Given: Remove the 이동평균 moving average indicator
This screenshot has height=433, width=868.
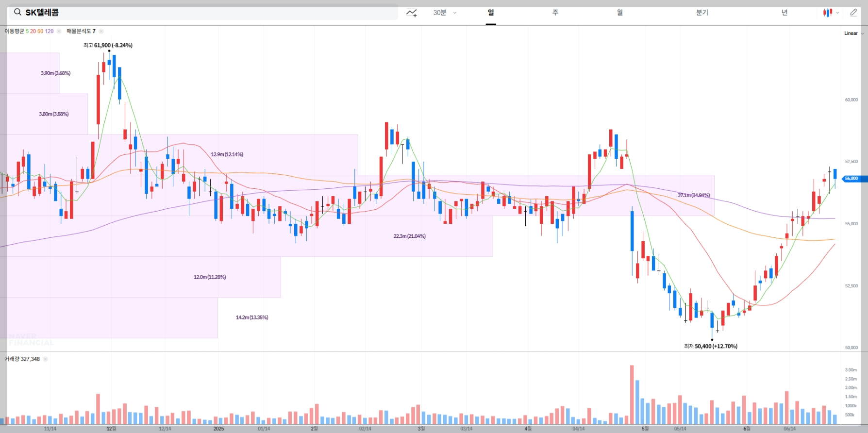Looking at the screenshot, I should tap(59, 31).
